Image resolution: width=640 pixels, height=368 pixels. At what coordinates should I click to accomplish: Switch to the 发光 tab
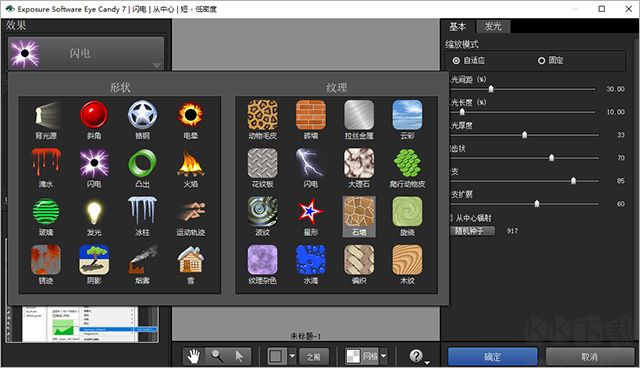(493, 27)
